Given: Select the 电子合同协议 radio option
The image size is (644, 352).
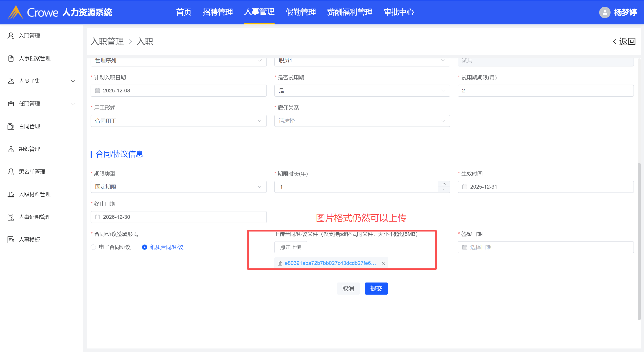Looking at the screenshot, I should (93, 247).
